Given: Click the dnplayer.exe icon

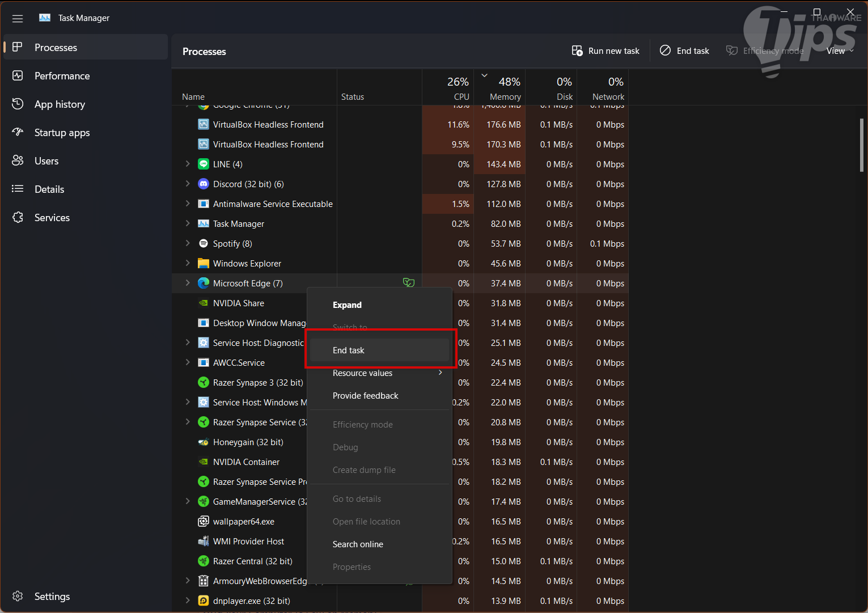Looking at the screenshot, I should 204,601.
